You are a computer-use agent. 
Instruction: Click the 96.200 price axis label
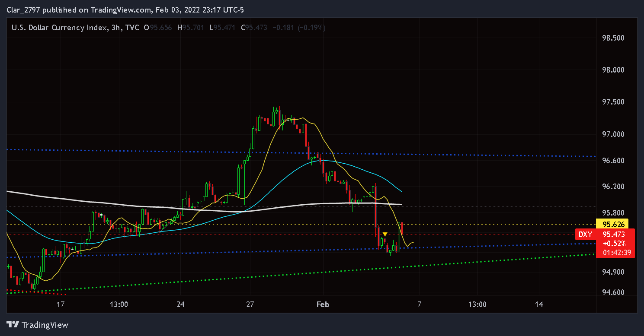613,187
